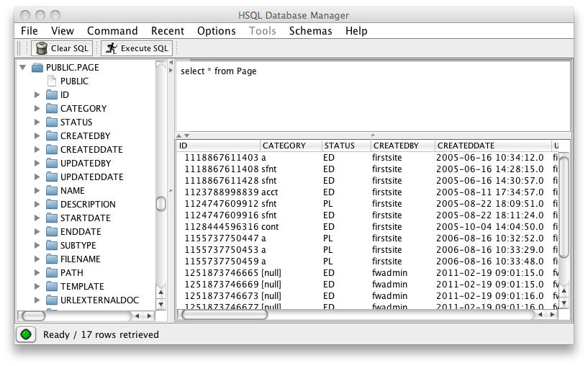Click the CREATEDDATE folder icon in tree
588x366 pixels.
coord(52,149)
